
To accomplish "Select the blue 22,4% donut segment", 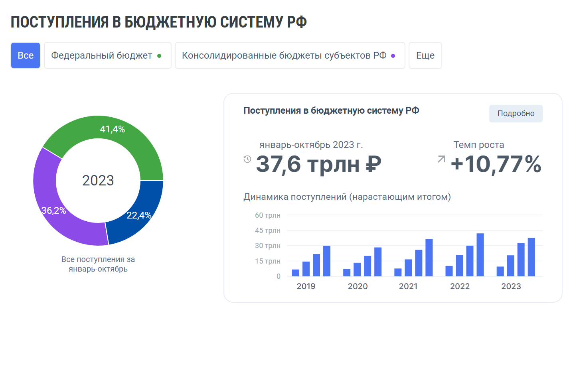I will [x=138, y=215].
